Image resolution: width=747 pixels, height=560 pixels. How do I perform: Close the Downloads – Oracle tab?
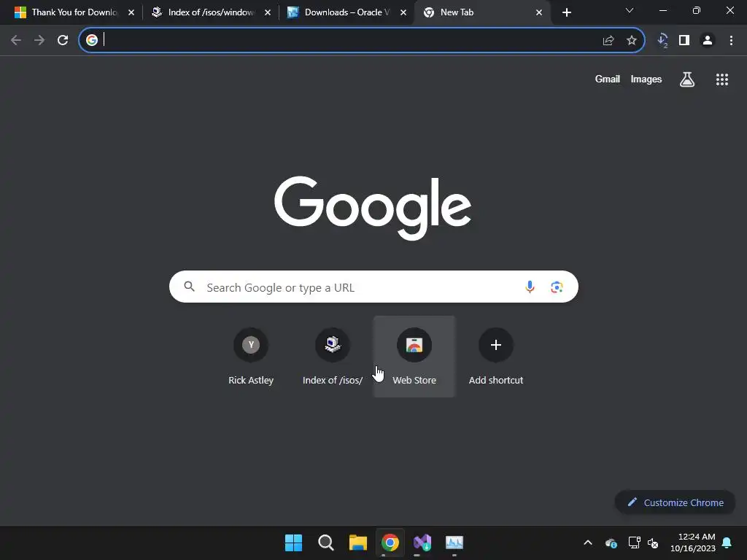point(403,12)
